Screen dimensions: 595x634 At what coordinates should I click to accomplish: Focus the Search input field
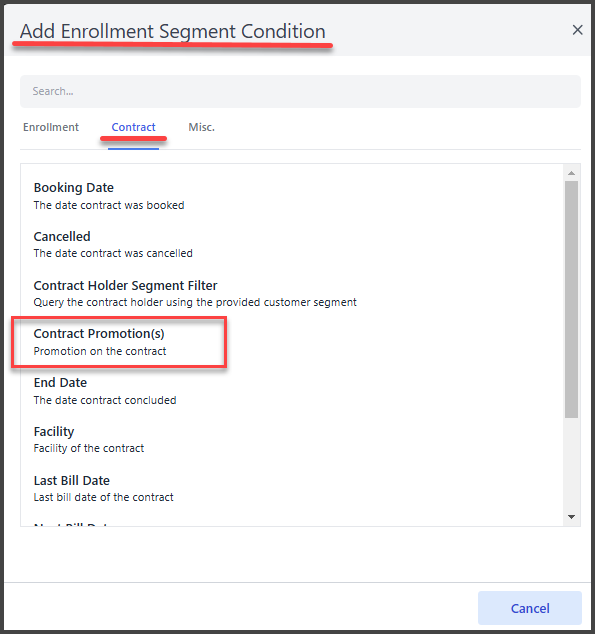300,91
